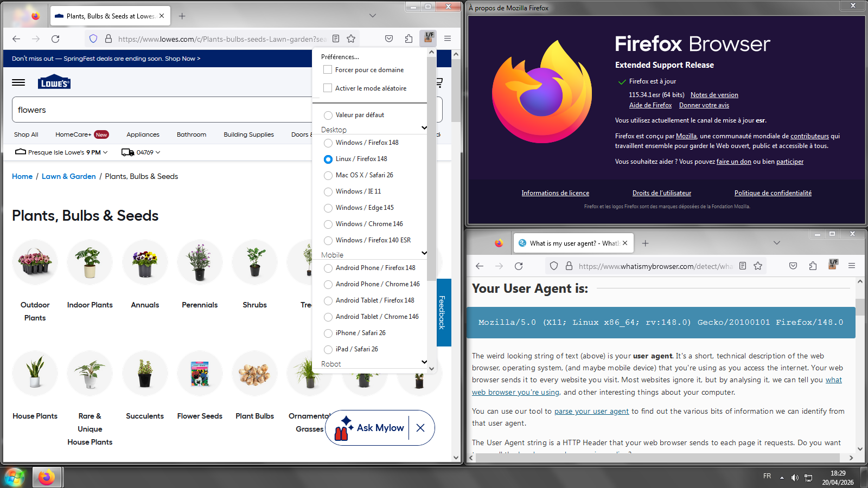Select Windows / Firefox 148 user agent

tap(328, 143)
